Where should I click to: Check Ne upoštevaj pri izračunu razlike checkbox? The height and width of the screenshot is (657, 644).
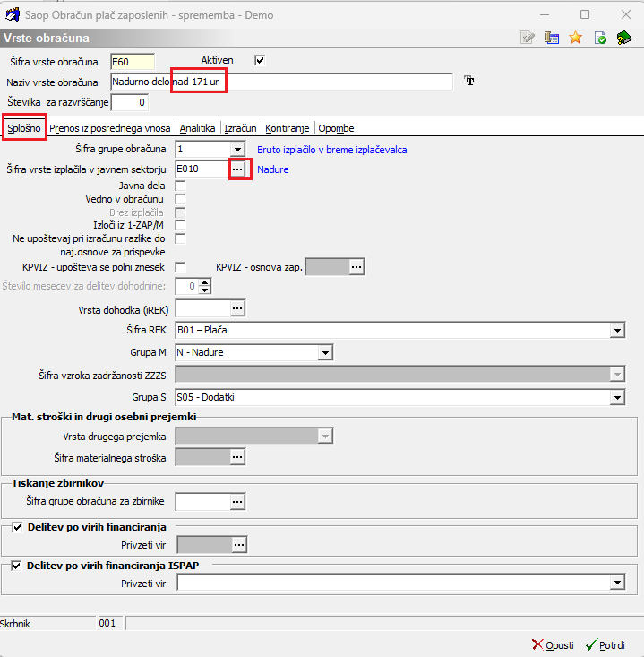tap(180, 238)
